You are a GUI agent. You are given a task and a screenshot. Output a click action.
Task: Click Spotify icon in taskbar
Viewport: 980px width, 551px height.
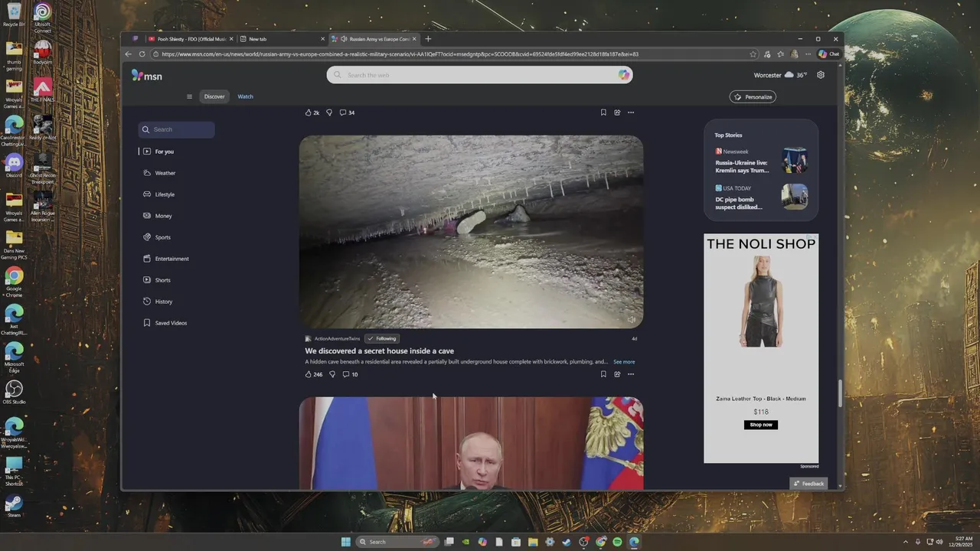click(x=617, y=542)
